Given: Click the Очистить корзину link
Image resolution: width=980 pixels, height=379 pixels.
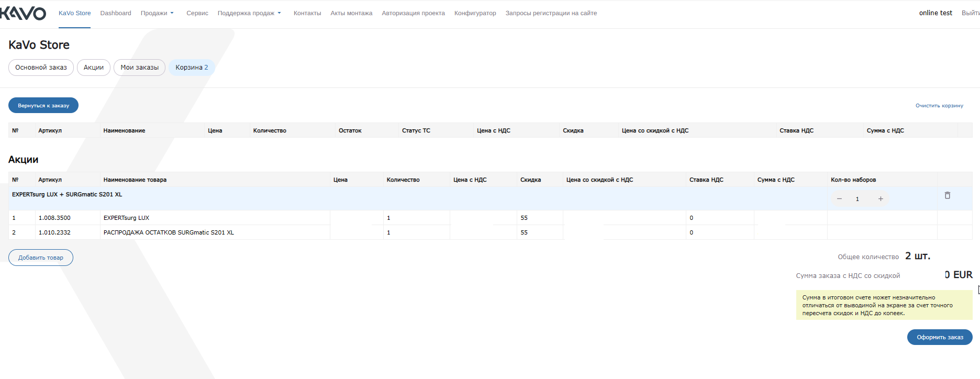Looking at the screenshot, I should coord(939,106).
